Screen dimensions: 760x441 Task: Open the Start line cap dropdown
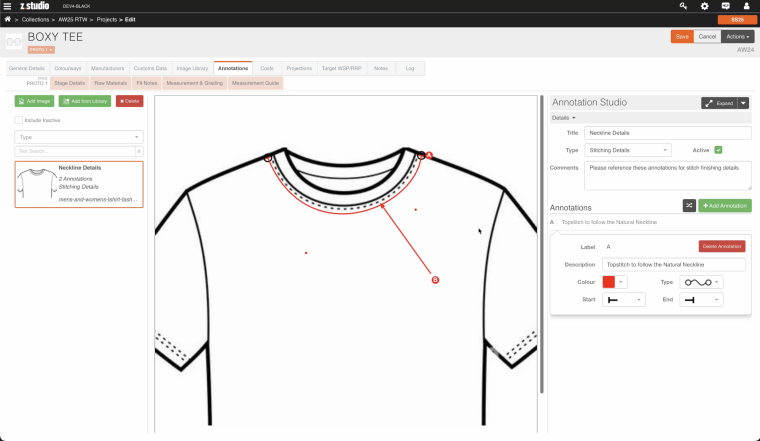coord(624,299)
